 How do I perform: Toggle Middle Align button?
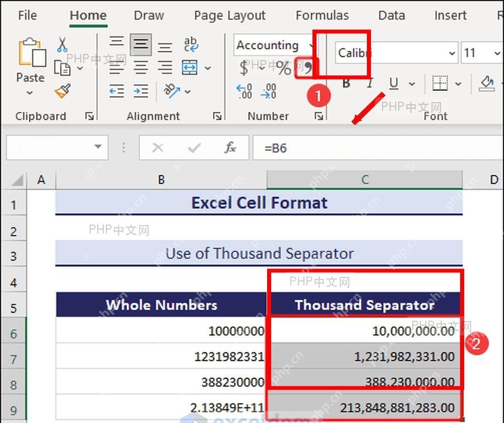tap(141, 44)
